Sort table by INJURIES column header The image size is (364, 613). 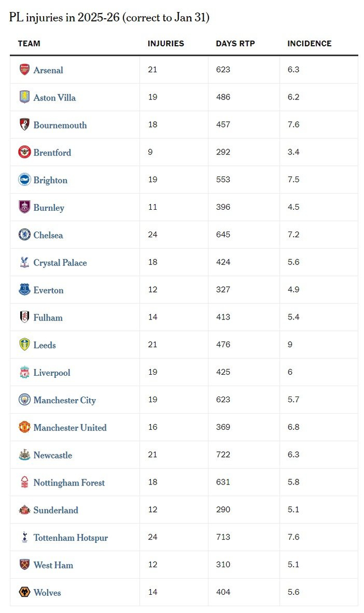(x=166, y=44)
